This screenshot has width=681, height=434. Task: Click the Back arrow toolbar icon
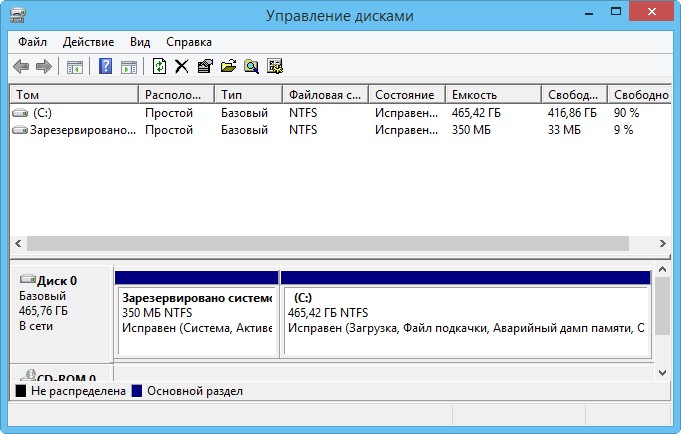click(21, 66)
